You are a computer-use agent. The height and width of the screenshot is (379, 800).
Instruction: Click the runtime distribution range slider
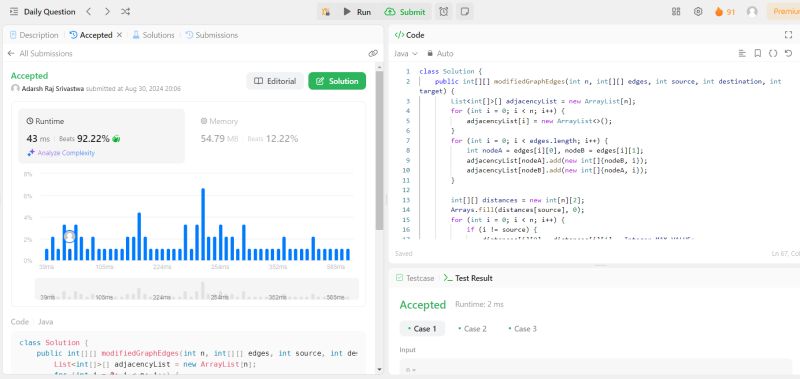pos(196,289)
